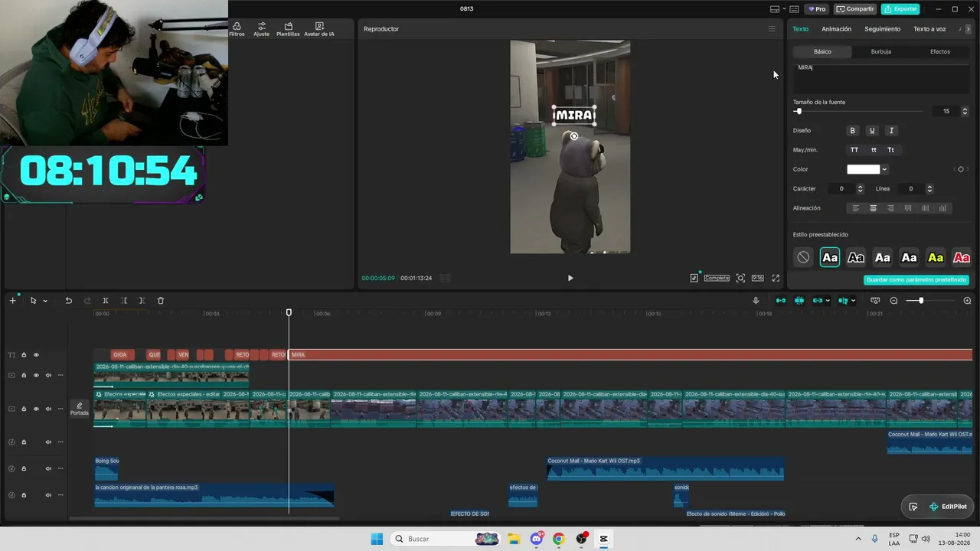Open more options for the main video track
This screenshot has width=980, height=551.
60,409
